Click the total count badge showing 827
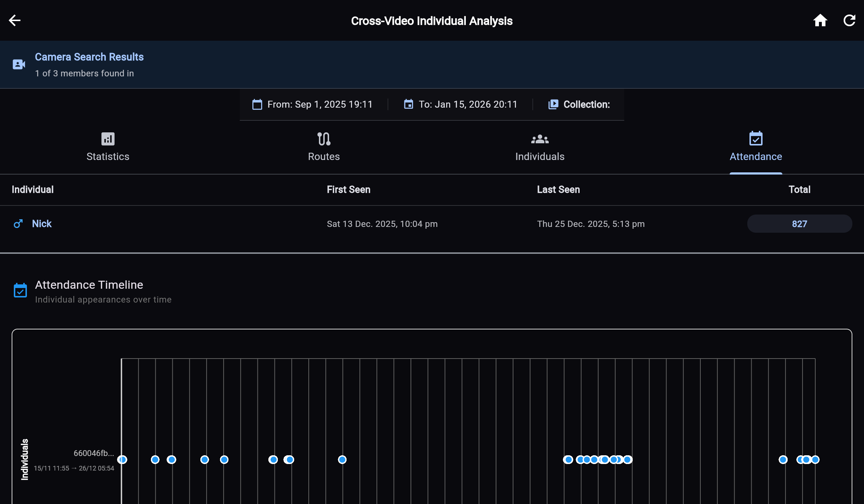 click(x=799, y=224)
